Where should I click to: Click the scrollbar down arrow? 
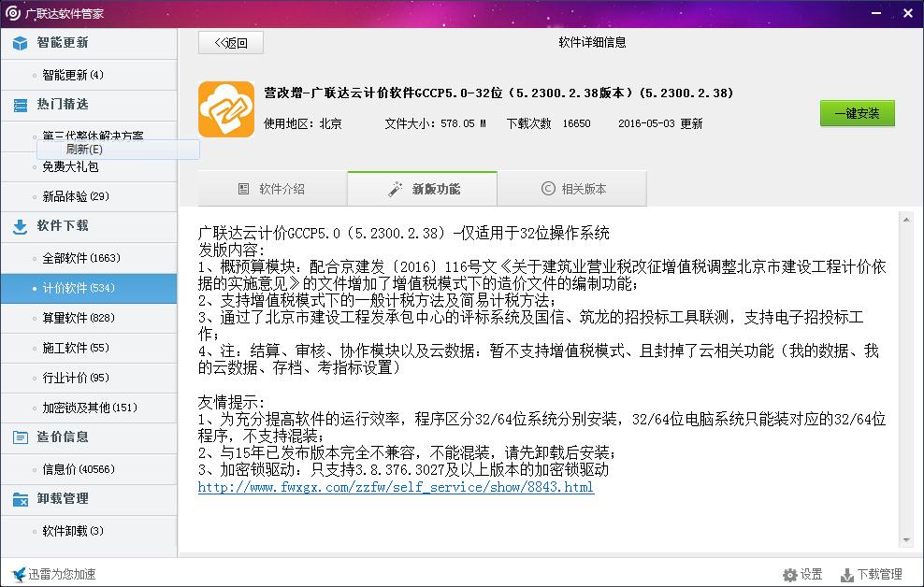[906, 540]
